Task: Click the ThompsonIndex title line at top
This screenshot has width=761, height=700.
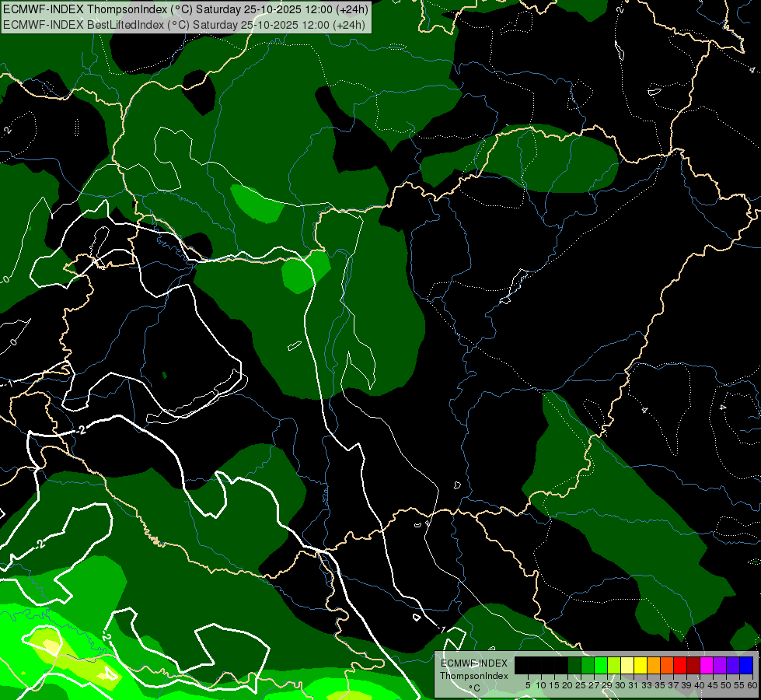Action: point(186,9)
